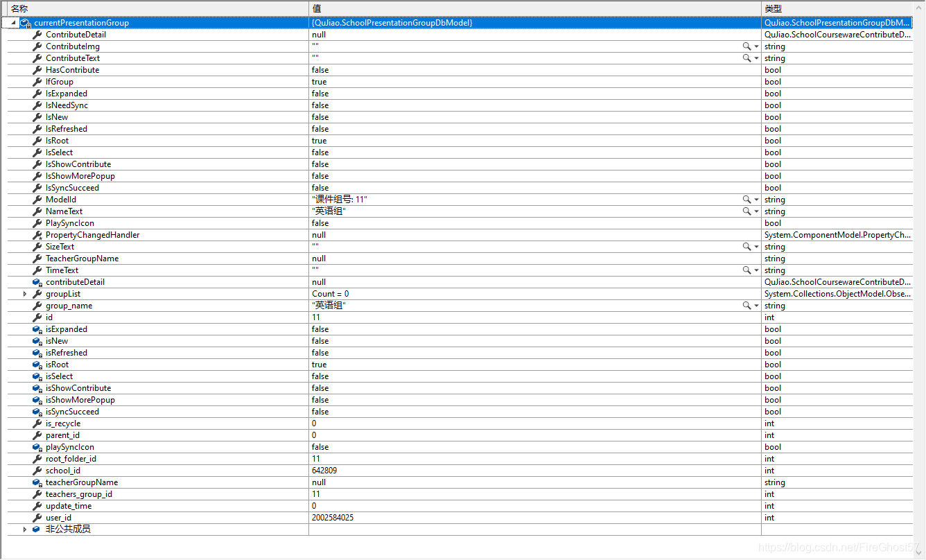
Task: Click the System.Collections.ObjectModel.Obse... type cell
Action: pyautogui.click(x=837, y=294)
